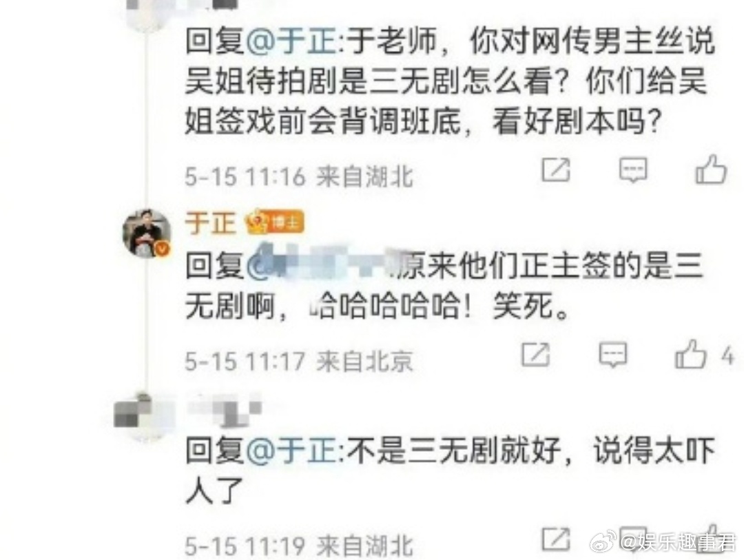
Task: Like the 11:16 comment about 三无剧
Action: (711, 169)
